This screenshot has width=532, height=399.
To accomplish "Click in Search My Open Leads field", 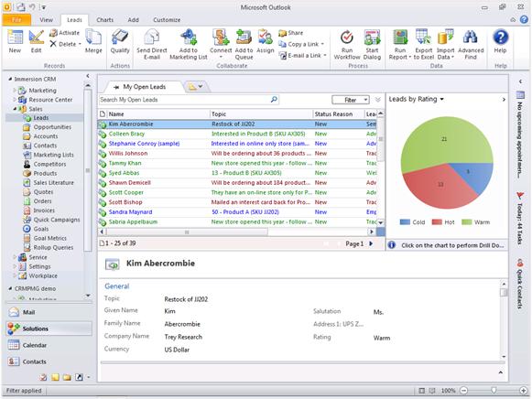I will click(185, 100).
